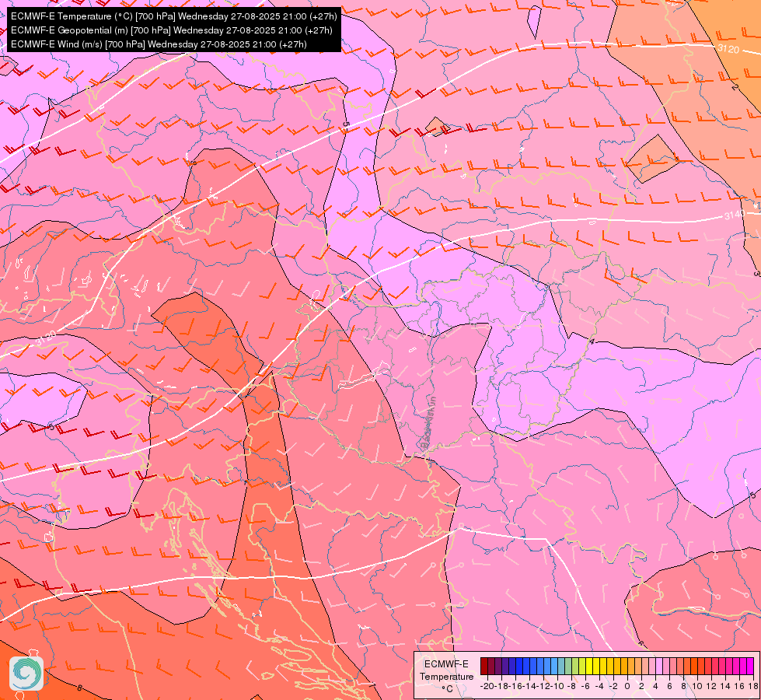Click the 3140 geopotential contour label
Viewport: 761px width, 700px height.
[x=735, y=214]
